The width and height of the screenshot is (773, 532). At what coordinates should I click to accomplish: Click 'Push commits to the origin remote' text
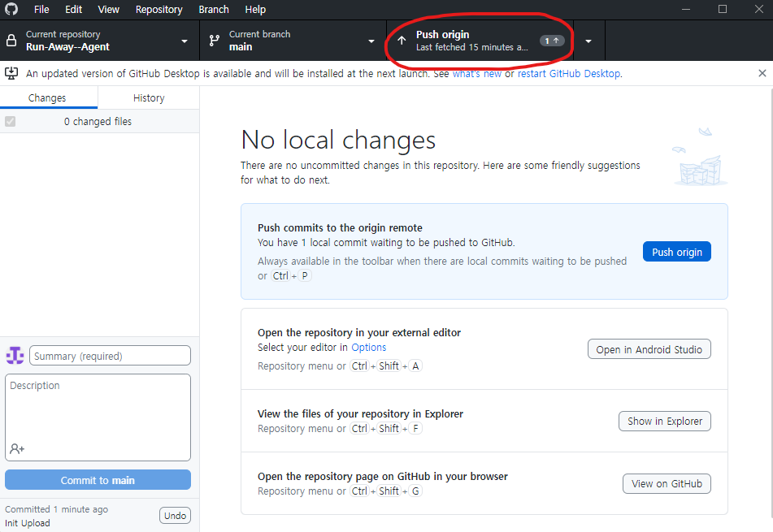point(340,227)
